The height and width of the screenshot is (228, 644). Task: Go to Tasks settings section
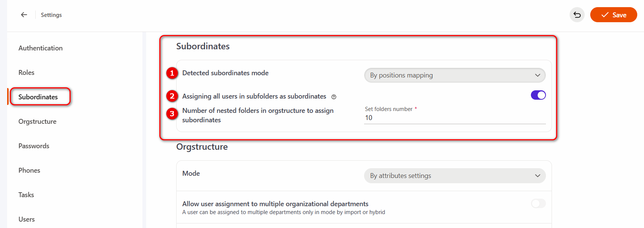click(26, 195)
